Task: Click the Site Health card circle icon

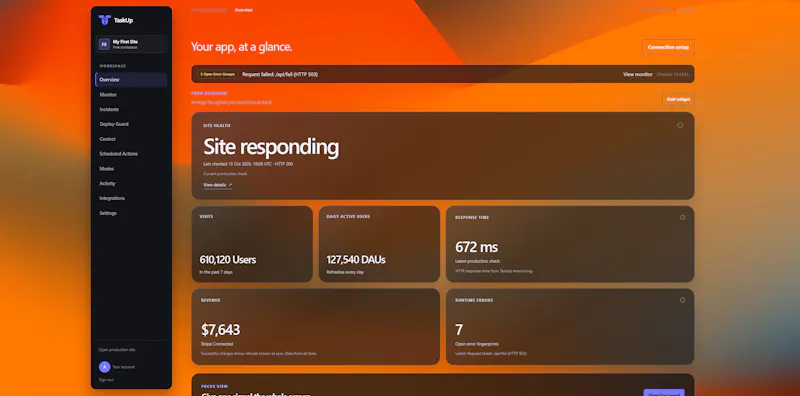Action: (680, 125)
